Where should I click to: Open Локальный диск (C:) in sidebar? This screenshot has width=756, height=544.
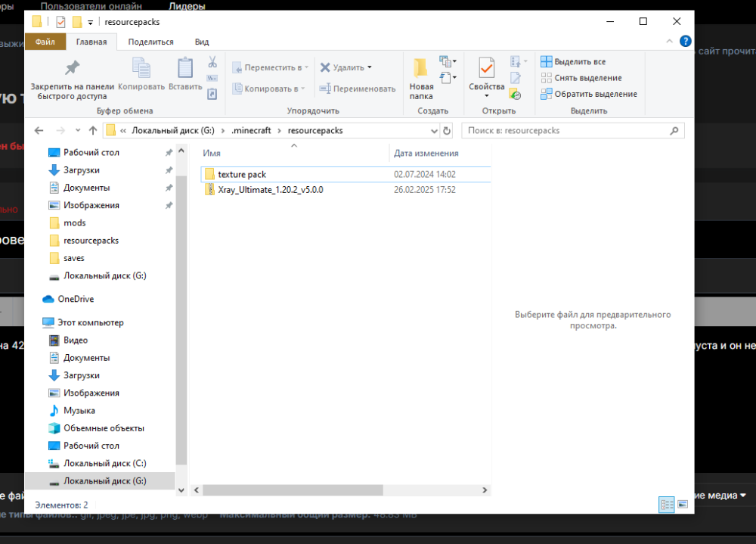(x=104, y=463)
